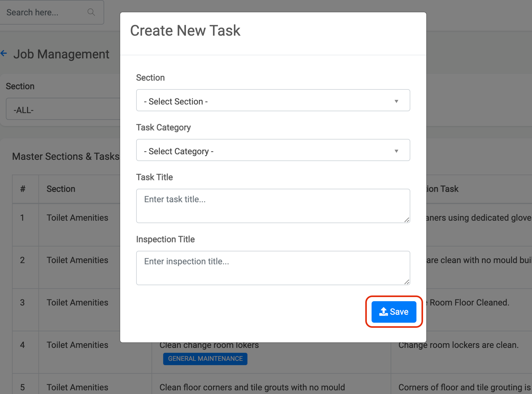Grab the Inspection Title textarea resize handle
Viewport: 532px width, 394px height.
pos(407,282)
